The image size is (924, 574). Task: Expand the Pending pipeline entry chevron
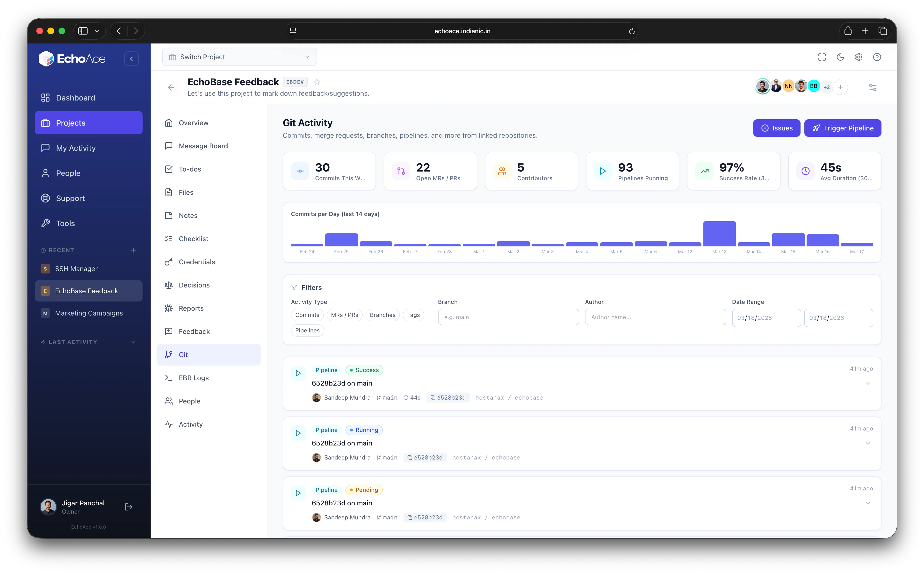pos(867,503)
